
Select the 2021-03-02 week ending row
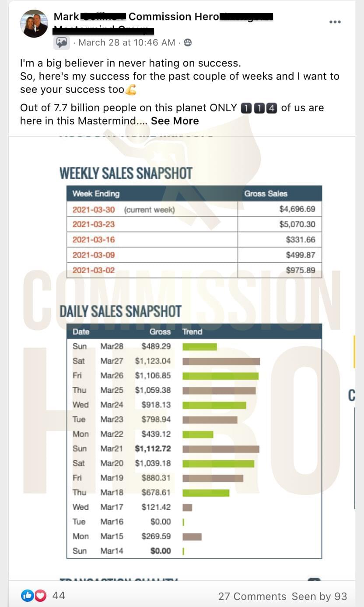(194, 270)
